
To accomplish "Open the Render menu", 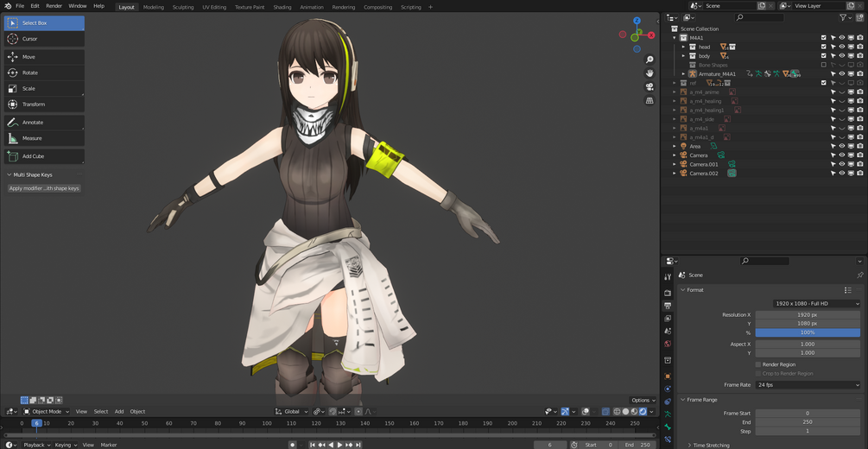I will (54, 5).
